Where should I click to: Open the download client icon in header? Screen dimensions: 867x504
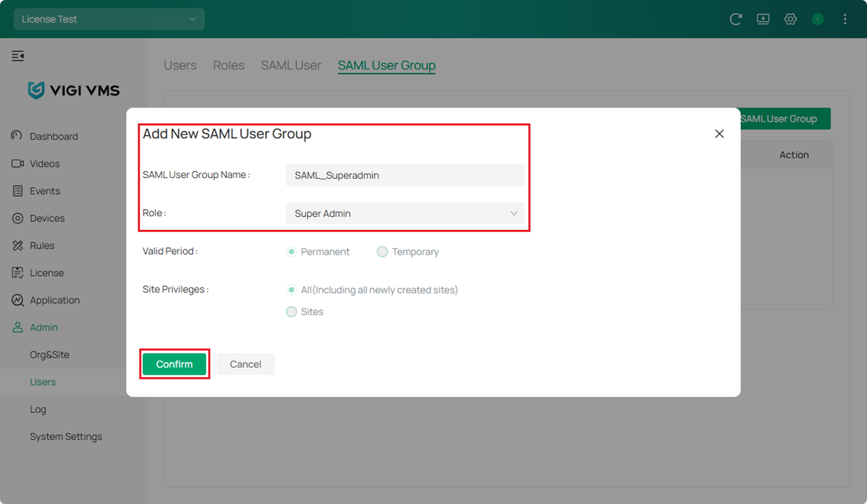763,19
